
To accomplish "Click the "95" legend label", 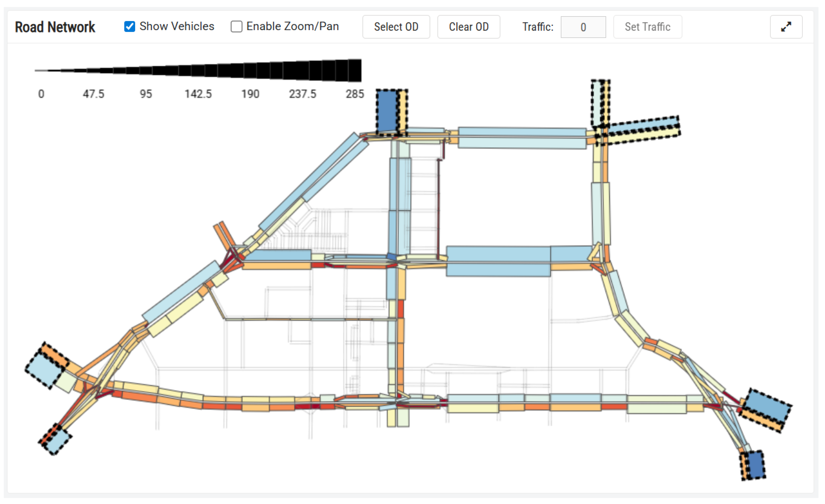I will click(146, 94).
